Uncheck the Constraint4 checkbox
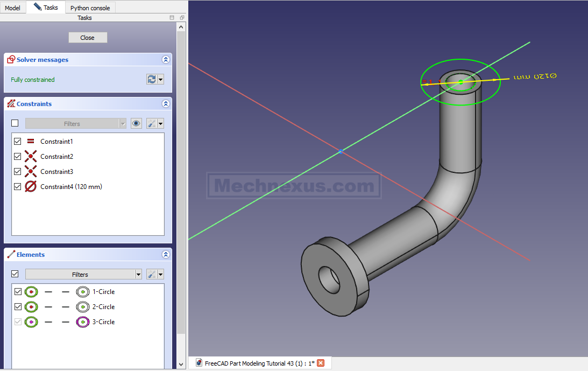 18,186
